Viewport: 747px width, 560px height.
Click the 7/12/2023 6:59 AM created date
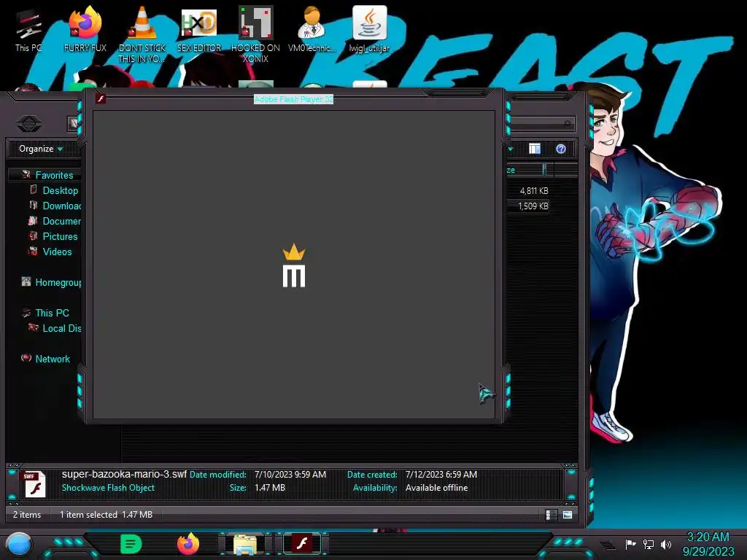[441, 474]
